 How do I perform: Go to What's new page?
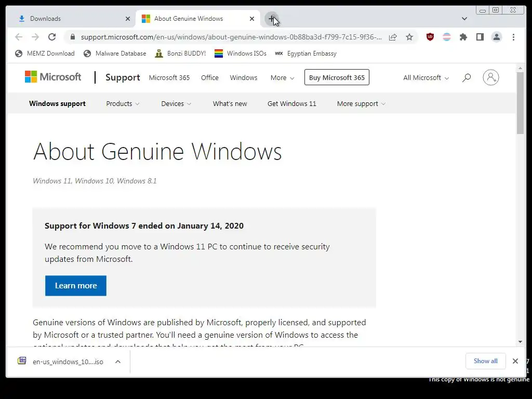pos(230,103)
